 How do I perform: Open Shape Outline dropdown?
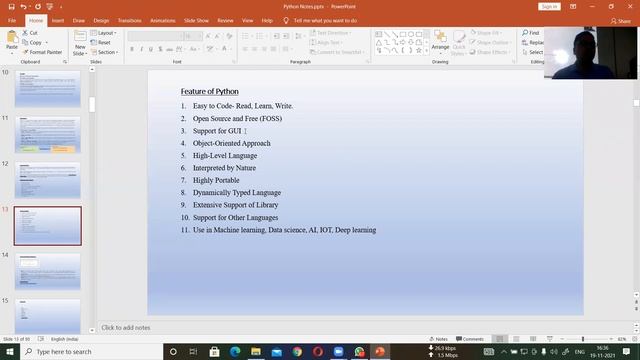(490, 42)
